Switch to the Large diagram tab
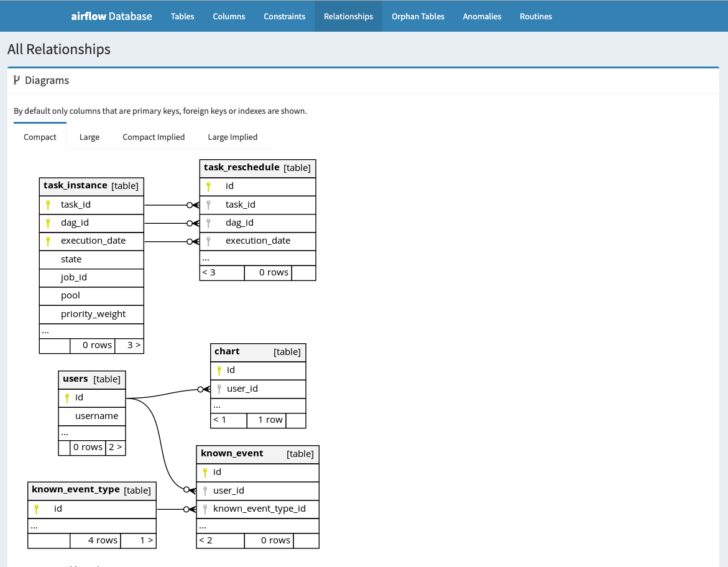This screenshot has width=728, height=567. 89,137
